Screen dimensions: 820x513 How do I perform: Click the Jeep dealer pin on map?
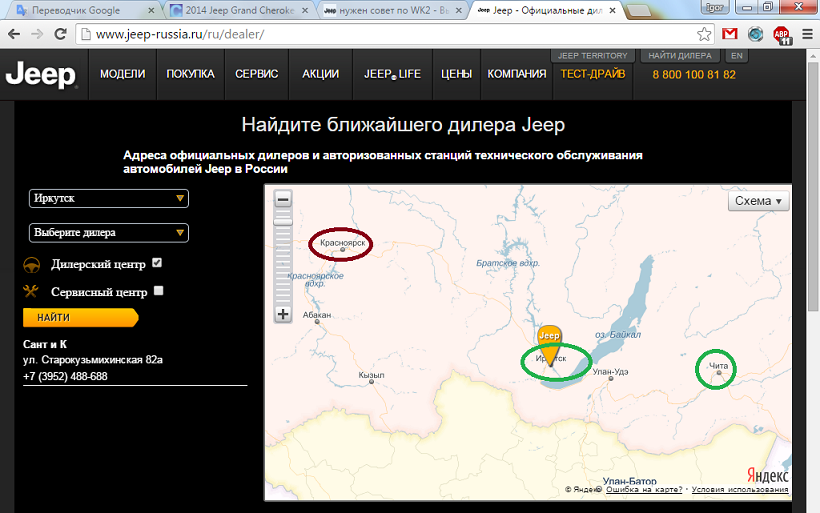click(x=549, y=338)
